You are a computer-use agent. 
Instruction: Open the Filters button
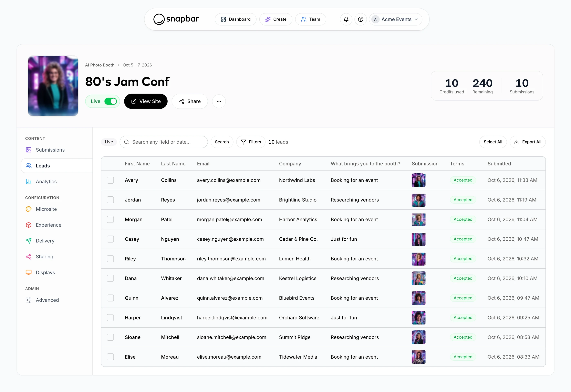click(x=251, y=142)
